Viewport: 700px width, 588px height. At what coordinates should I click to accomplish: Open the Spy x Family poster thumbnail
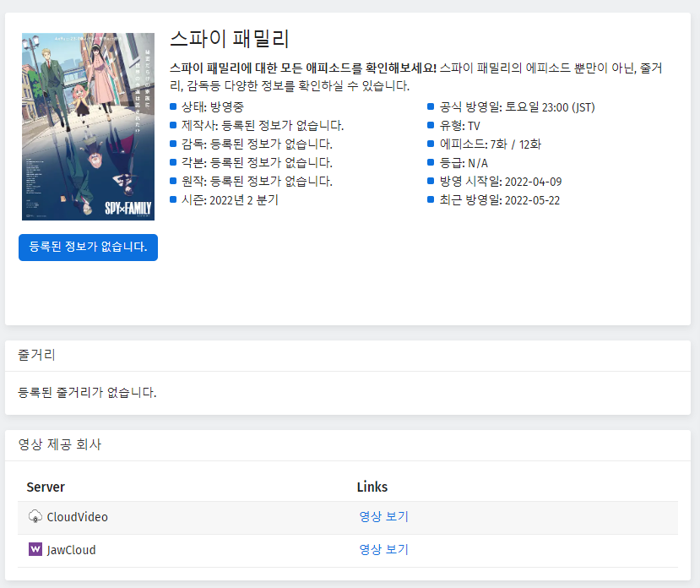(x=88, y=127)
